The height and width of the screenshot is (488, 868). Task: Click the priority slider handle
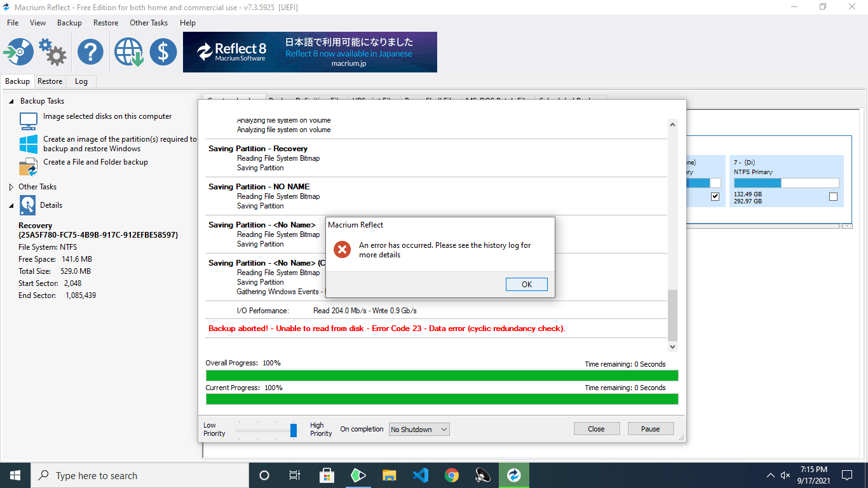(x=294, y=430)
